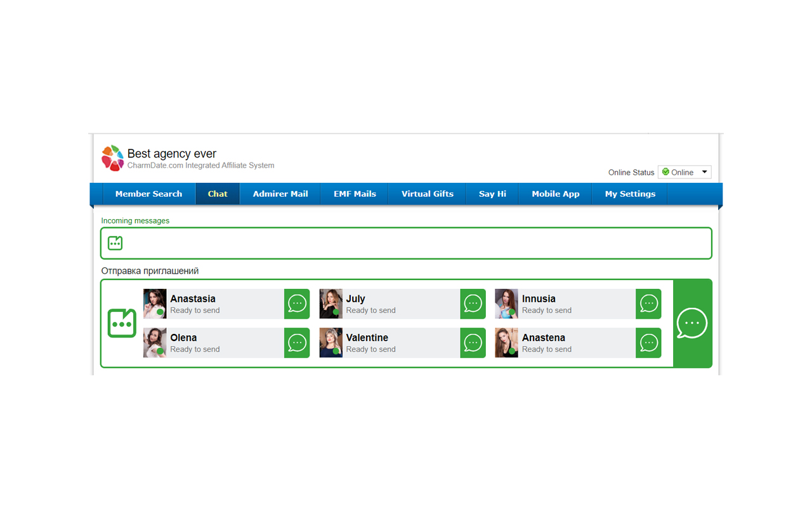This screenshot has height=508, width=812.
Task: Open the Mobile App tab
Action: tap(555, 194)
